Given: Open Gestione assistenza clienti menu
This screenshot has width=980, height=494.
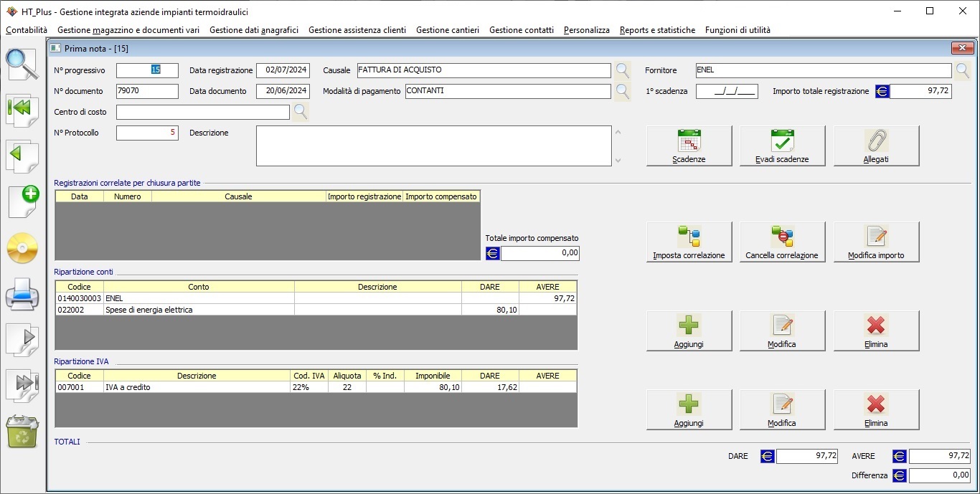Looking at the screenshot, I should click(x=357, y=30).
